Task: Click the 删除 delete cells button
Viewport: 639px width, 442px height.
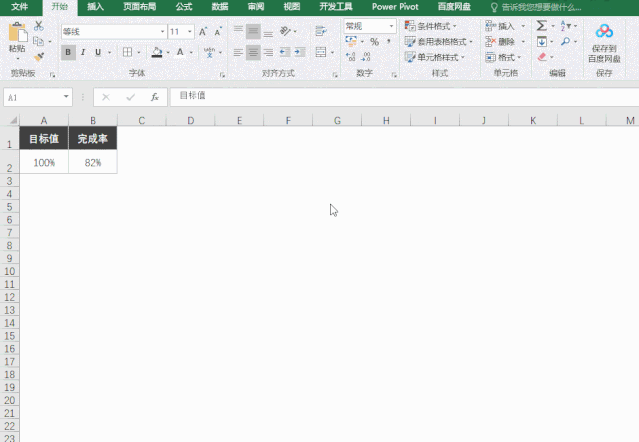Action: click(x=500, y=42)
